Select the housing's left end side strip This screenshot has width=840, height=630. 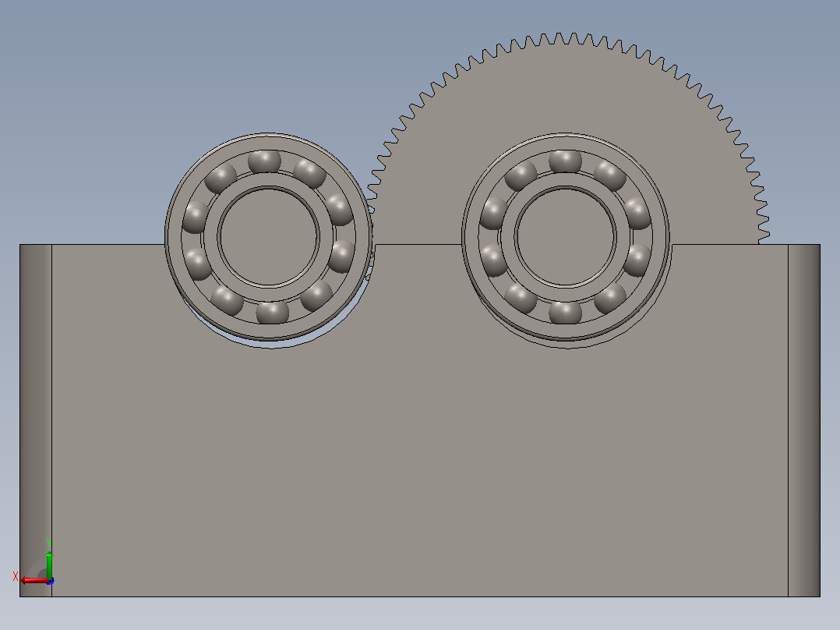pyautogui.click(x=36, y=420)
